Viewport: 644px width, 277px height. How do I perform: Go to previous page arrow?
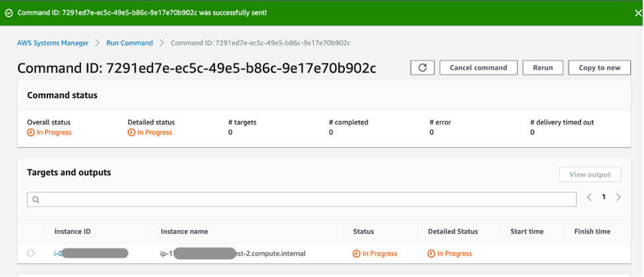(589, 197)
